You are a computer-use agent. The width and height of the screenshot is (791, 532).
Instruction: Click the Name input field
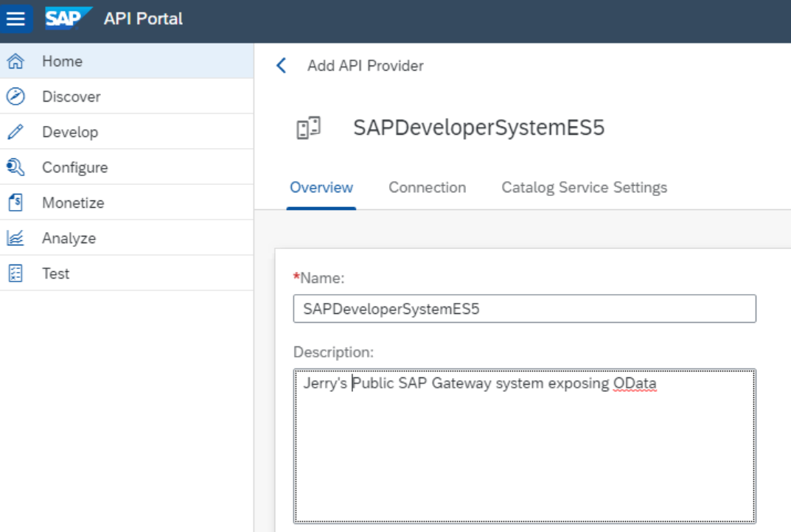coord(524,309)
